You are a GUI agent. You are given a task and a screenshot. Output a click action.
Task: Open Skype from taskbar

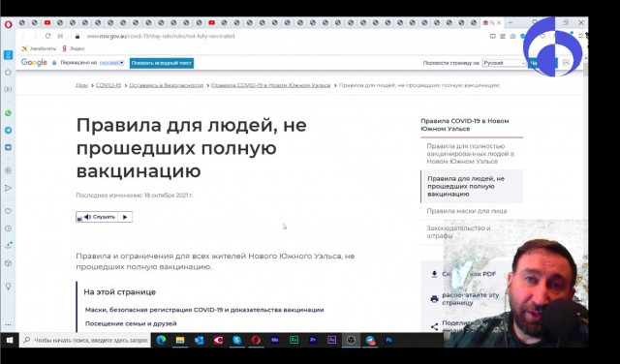pos(236,340)
